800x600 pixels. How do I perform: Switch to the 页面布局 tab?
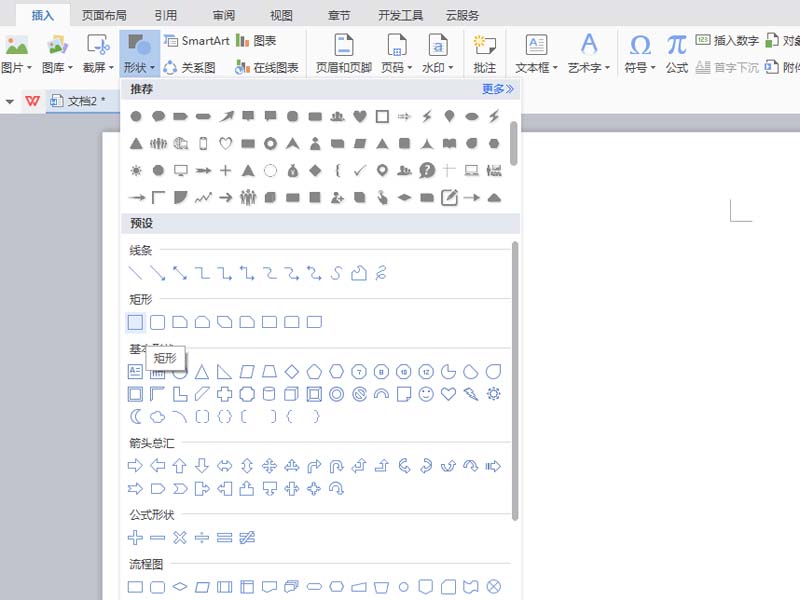click(105, 15)
